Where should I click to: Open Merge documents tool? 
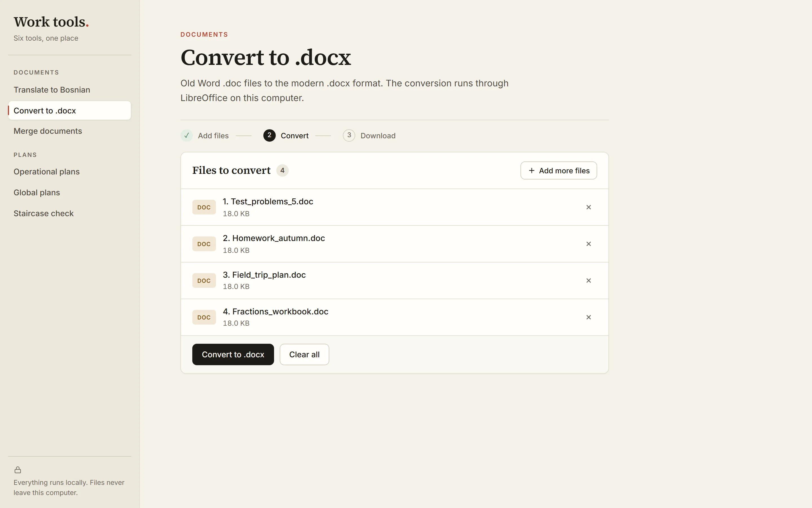[x=69, y=131]
